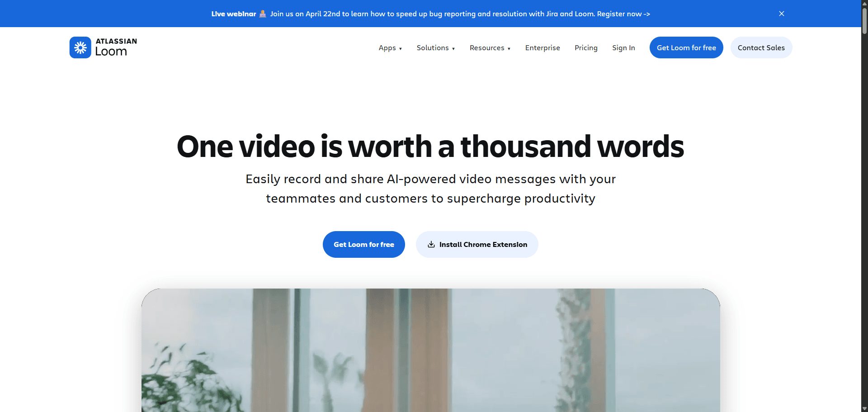Dismiss the live webinar banner
868x412 pixels.
[x=781, y=14]
